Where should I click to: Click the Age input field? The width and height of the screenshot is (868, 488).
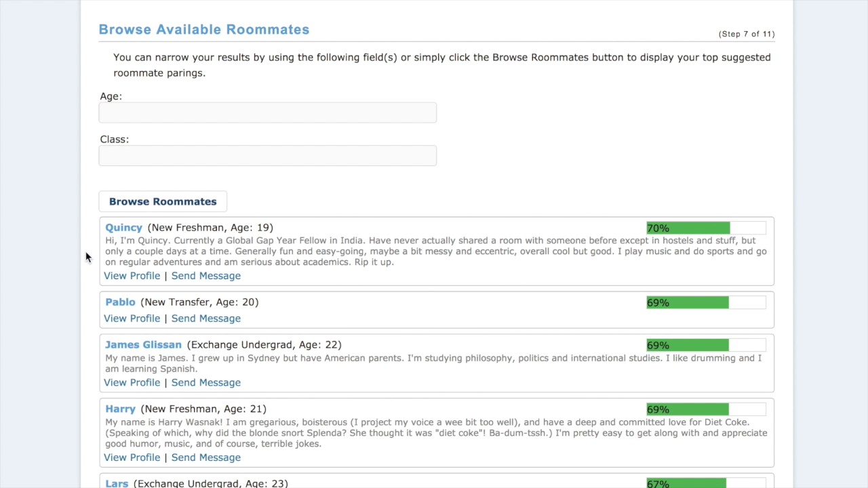(268, 113)
